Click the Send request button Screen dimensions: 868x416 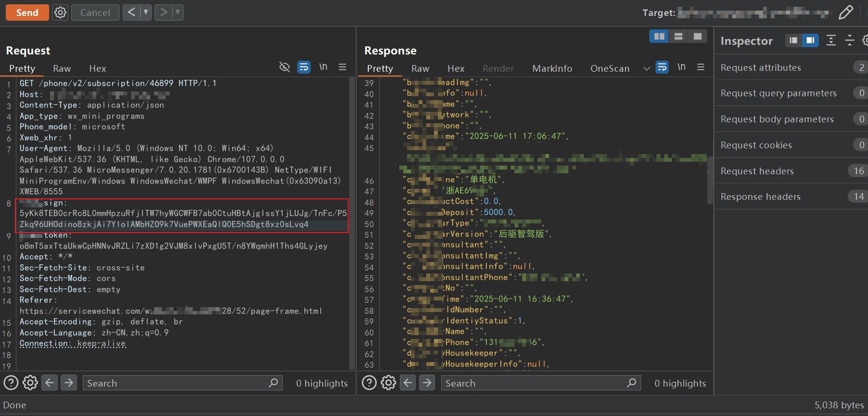click(27, 13)
